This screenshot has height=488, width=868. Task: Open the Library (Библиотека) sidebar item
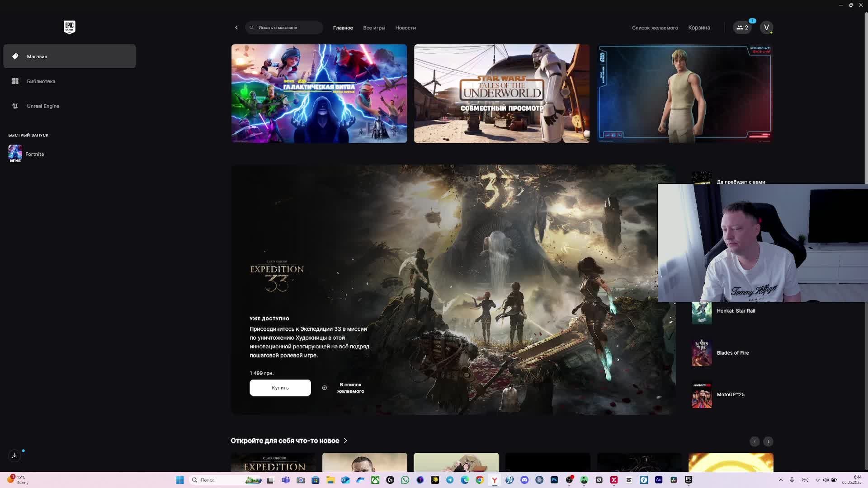pyautogui.click(x=41, y=81)
